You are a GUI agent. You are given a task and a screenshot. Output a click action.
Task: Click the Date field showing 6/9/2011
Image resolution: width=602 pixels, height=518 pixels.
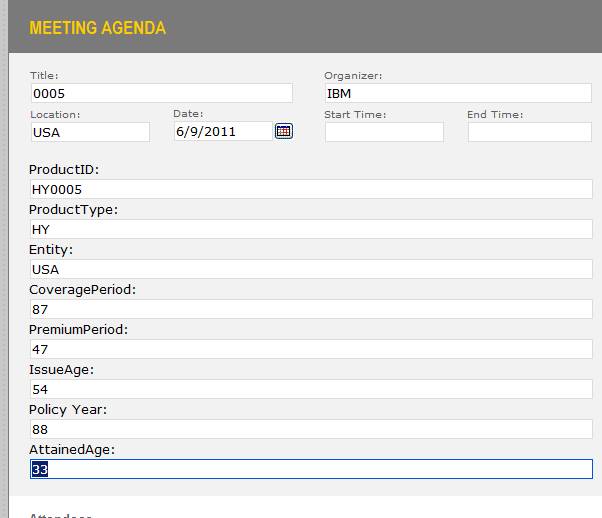(x=222, y=131)
